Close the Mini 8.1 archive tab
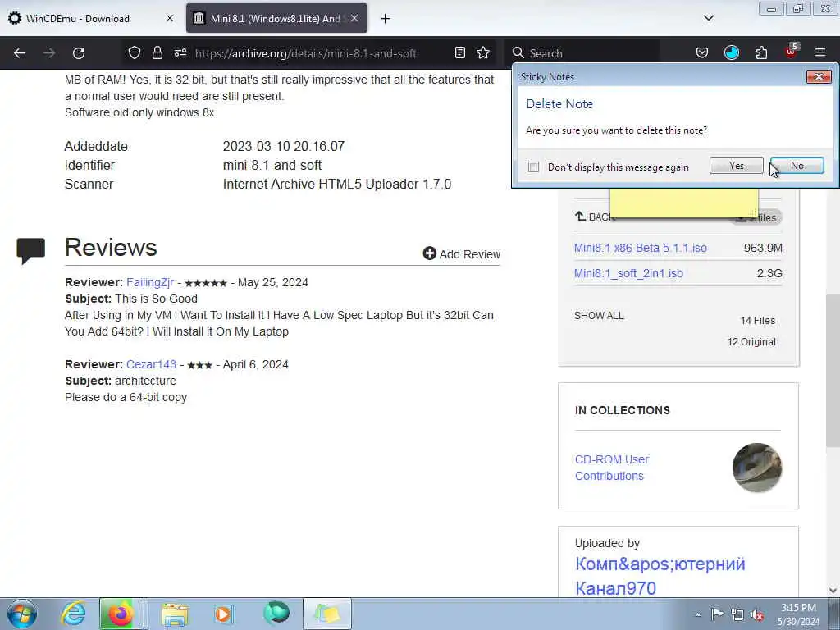This screenshot has height=630, width=840. click(x=354, y=18)
